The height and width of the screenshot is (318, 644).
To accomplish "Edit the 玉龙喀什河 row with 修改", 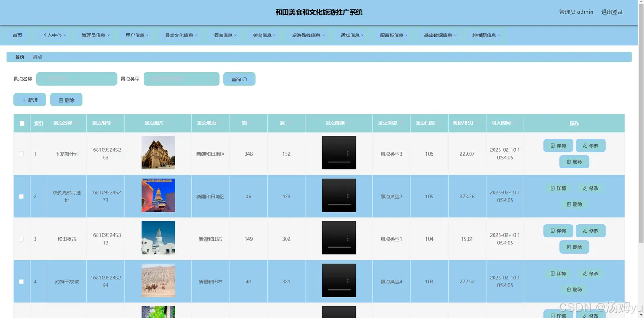I will click(591, 145).
